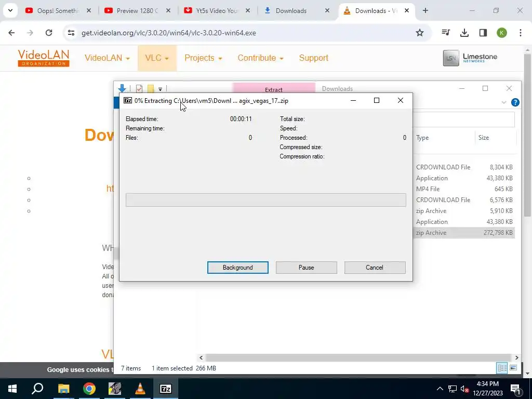Image resolution: width=532 pixels, height=399 pixels.
Task: Reload the page in Chrome
Action: pos(49,33)
